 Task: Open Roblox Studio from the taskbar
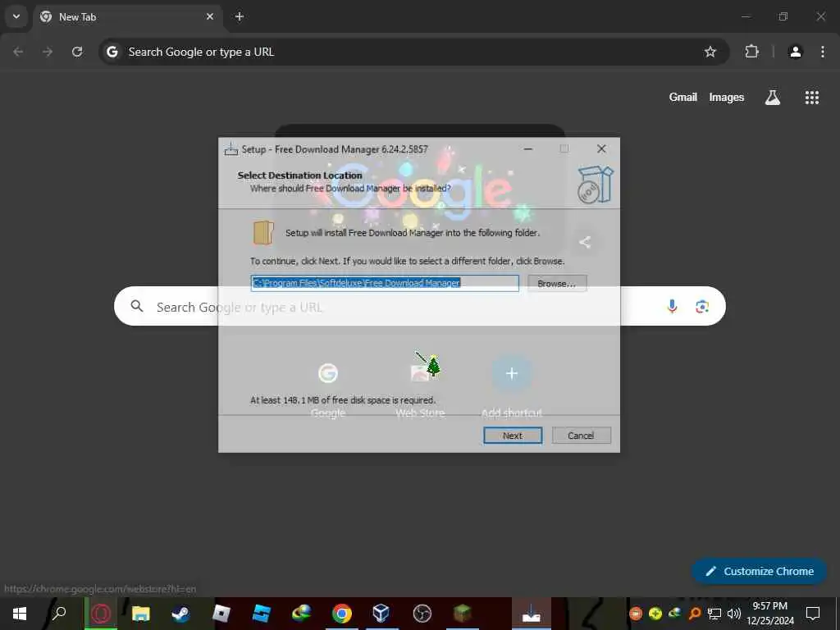(262, 613)
